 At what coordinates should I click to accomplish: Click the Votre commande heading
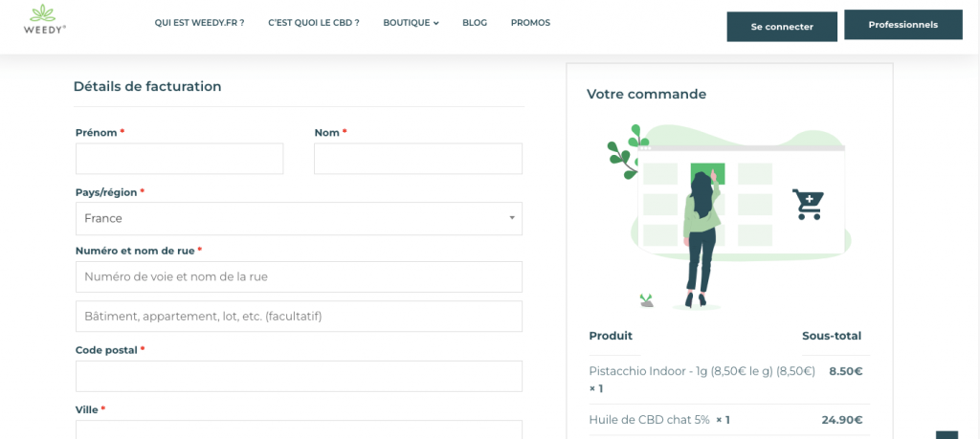click(x=646, y=95)
